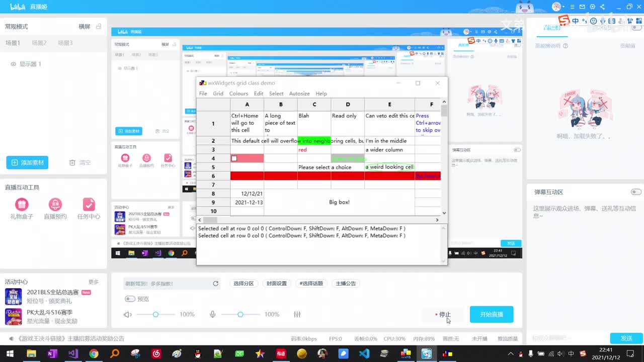Activate Sogou voice input microphone

point(602,21)
